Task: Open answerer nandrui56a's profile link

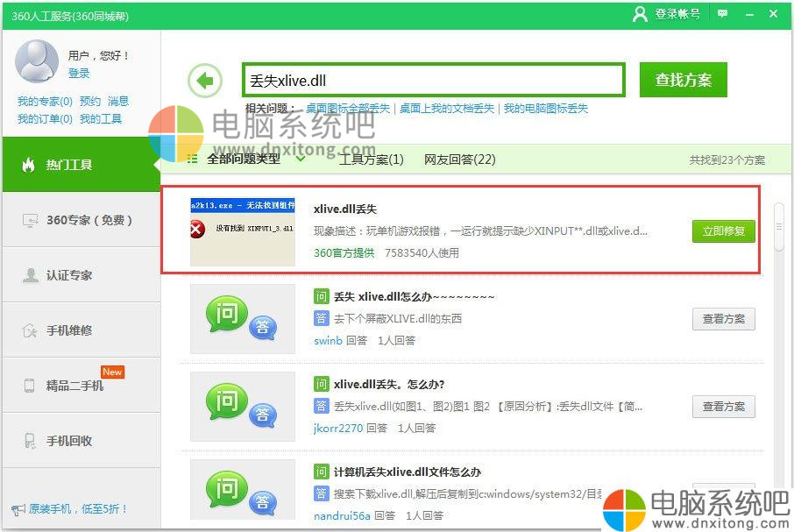Action: click(343, 516)
